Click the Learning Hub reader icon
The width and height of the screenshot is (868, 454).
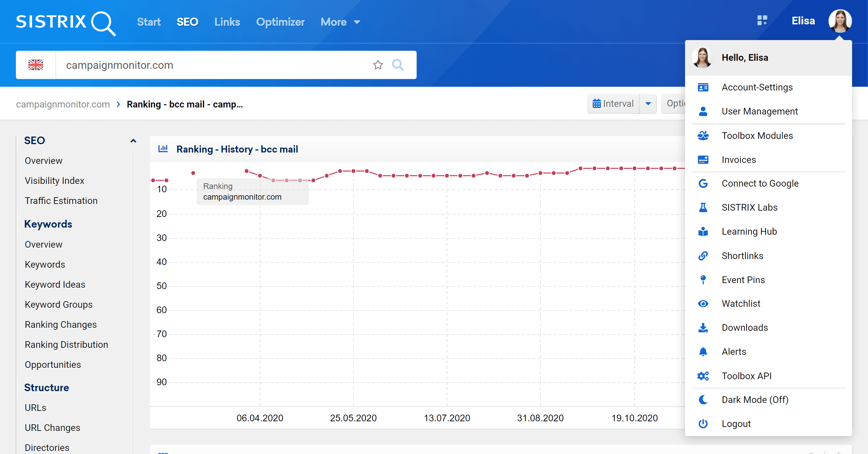click(703, 232)
